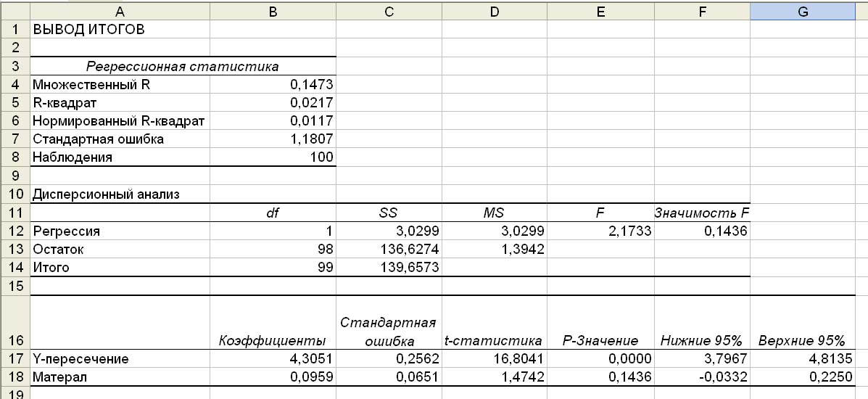Select Multiple R value 0,1473

[273, 83]
